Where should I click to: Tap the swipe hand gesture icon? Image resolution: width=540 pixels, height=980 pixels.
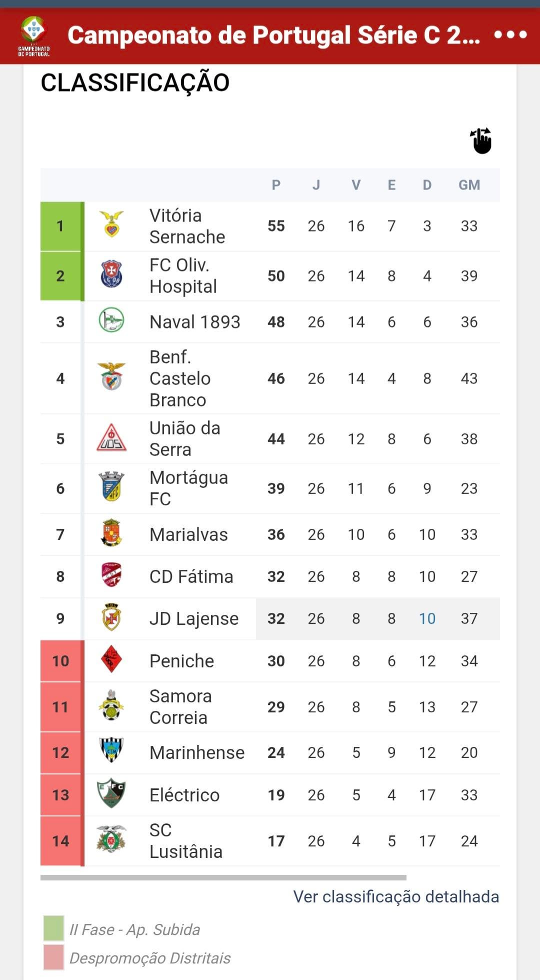click(481, 141)
